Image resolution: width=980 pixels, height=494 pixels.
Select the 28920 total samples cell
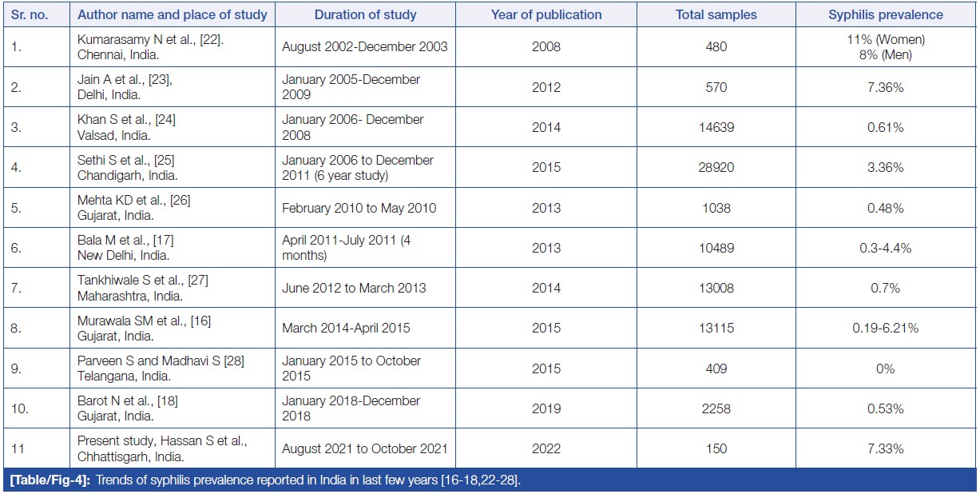tap(716, 168)
